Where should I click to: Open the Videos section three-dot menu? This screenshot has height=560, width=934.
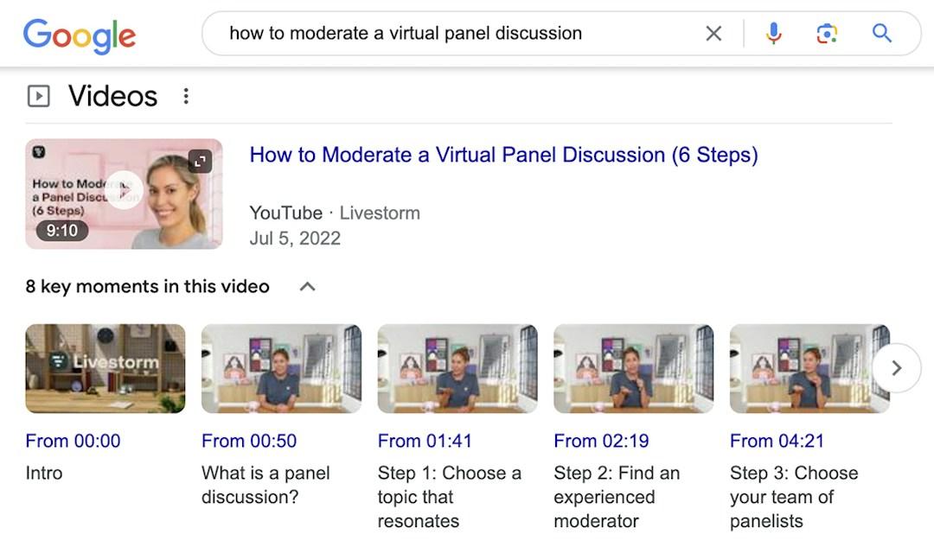click(186, 96)
